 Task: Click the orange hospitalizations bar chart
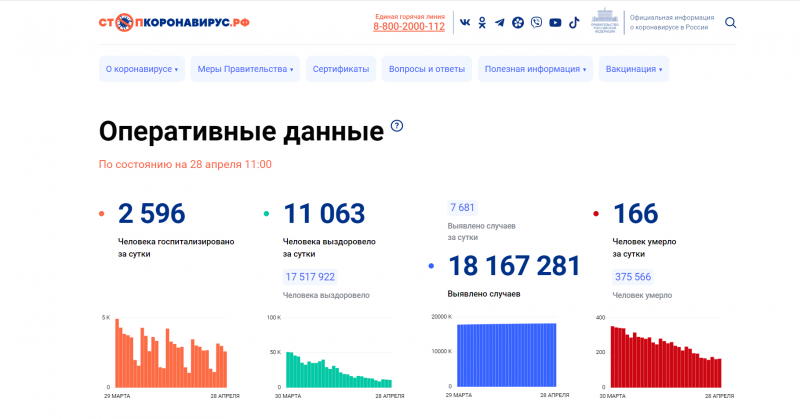point(171,353)
